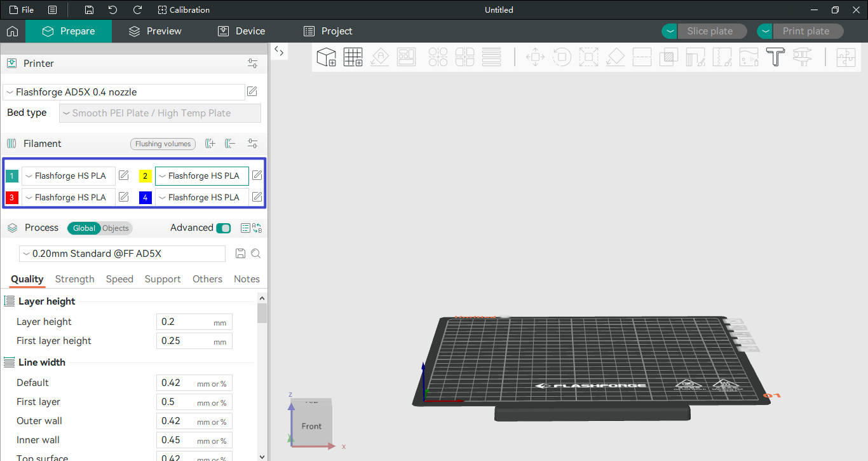Open the 0.20mm Standard @FF AD5X process dropdown
The image size is (868, 461).
click(122, 254)
